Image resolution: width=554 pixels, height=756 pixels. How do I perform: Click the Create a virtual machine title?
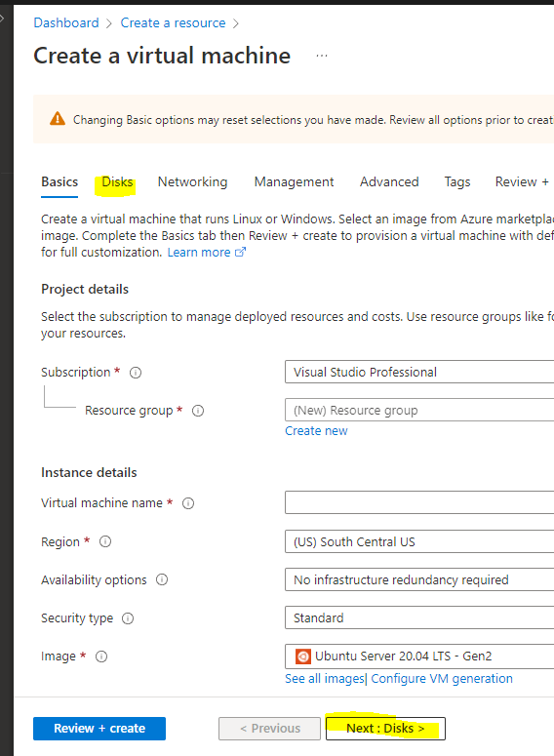pos(162,56)
